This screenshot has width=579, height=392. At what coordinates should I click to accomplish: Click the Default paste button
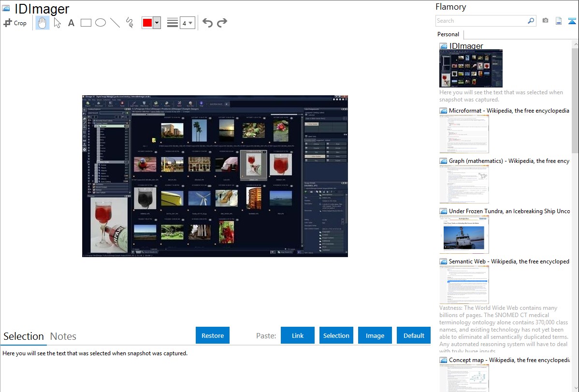(414, 335)
